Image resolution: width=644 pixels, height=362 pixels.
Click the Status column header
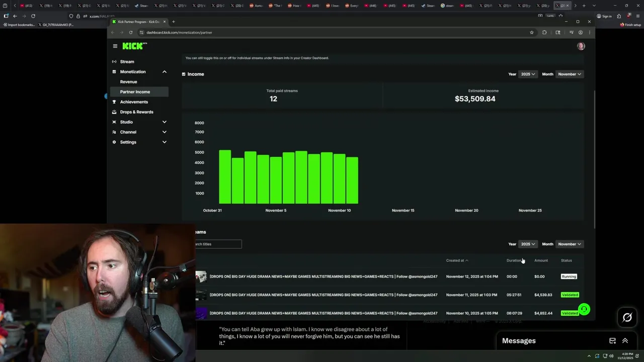[x=566, y=260]
